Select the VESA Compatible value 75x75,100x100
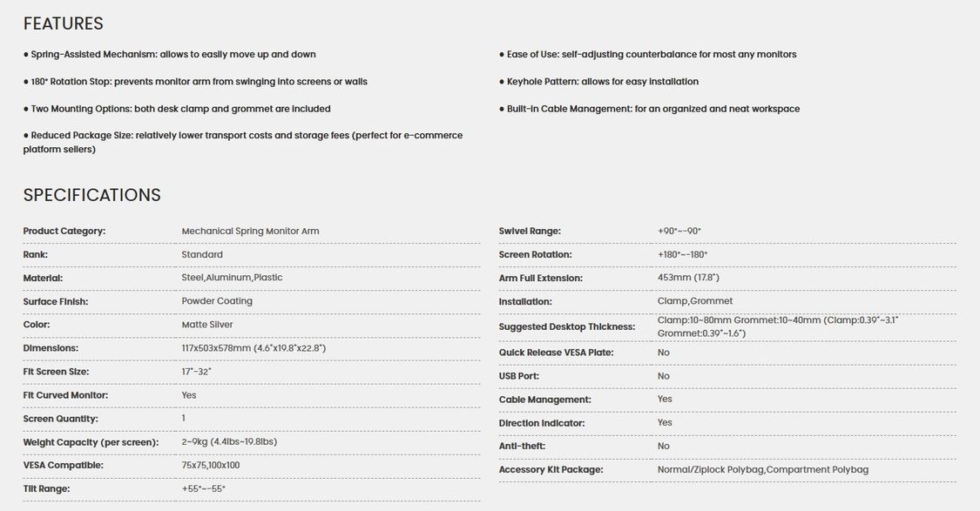980x511 pixels. point(210,466)
